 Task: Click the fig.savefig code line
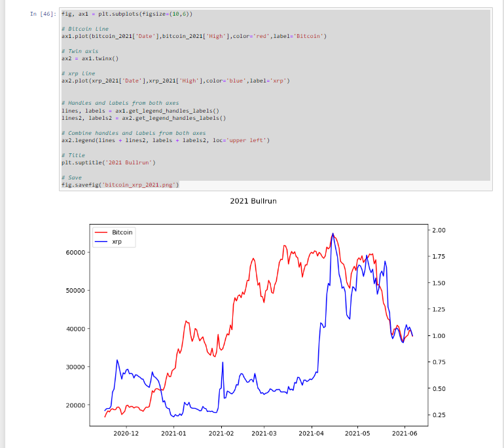tap(120, 185)
